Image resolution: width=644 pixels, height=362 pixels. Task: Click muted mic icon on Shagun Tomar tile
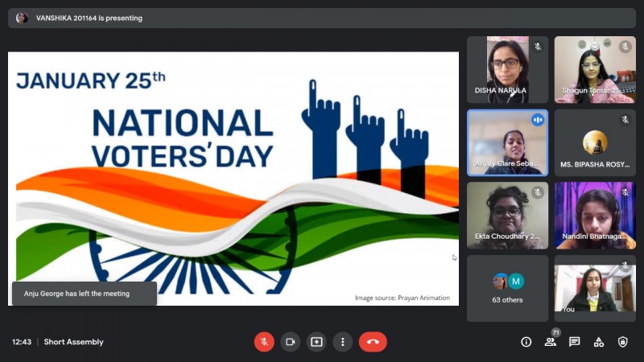pyautogui.click(x=625, y=47)
